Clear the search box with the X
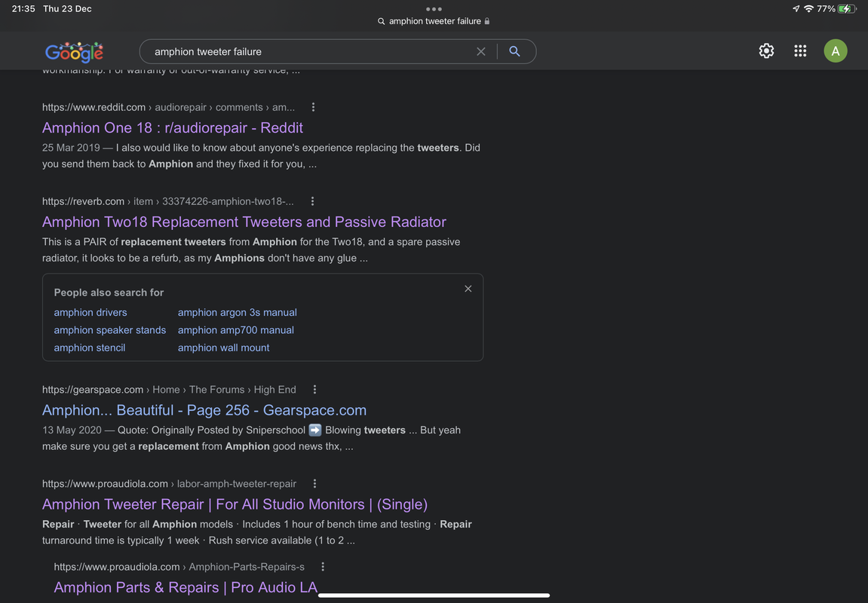The width and height of the screenshot is (868, 603). 481,51
